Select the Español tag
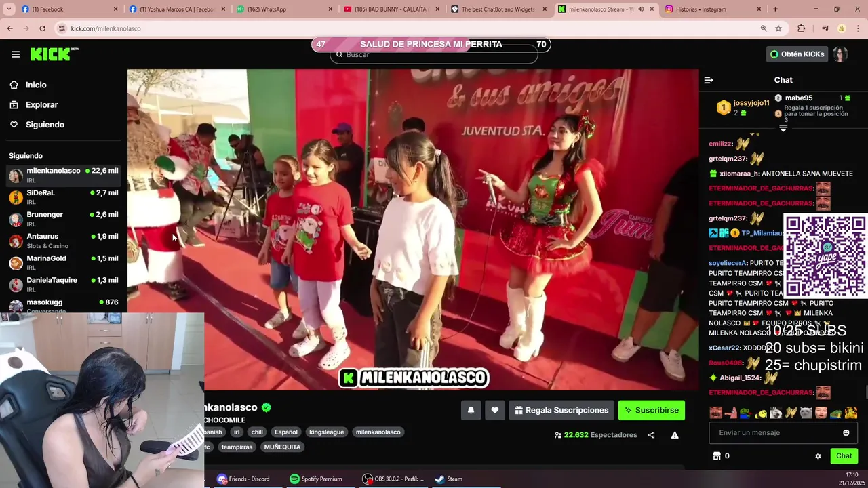 click(286, 432)
